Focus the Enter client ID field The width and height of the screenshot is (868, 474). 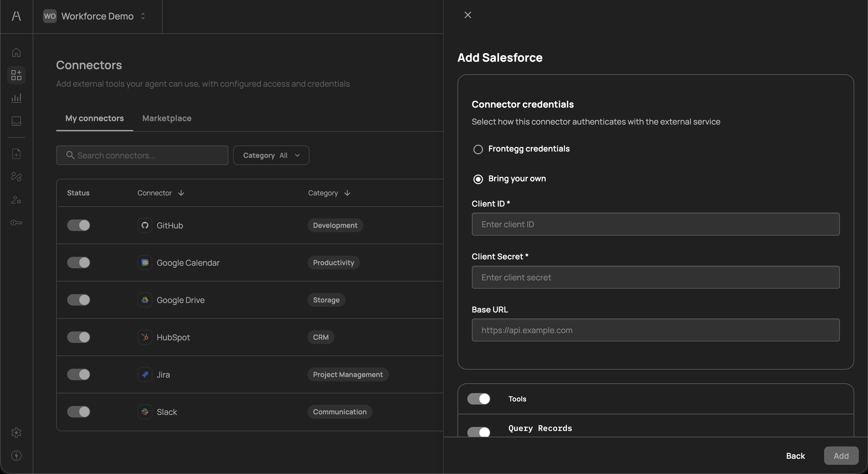655,224
